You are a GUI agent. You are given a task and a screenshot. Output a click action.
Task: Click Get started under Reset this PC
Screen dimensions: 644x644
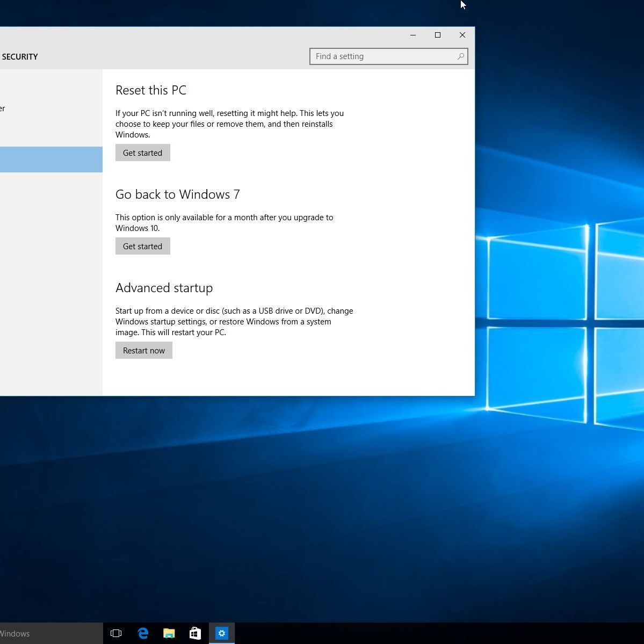tap(142, 153)
